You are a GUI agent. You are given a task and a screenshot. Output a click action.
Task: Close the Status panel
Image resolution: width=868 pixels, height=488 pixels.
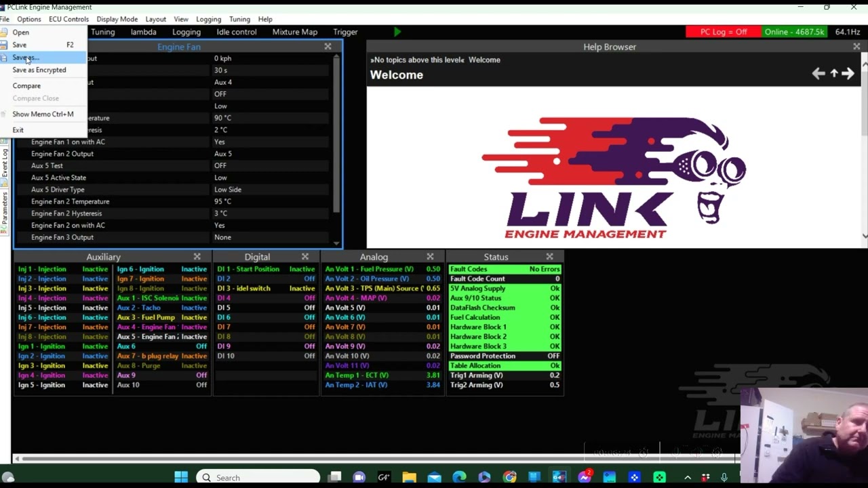549,257
